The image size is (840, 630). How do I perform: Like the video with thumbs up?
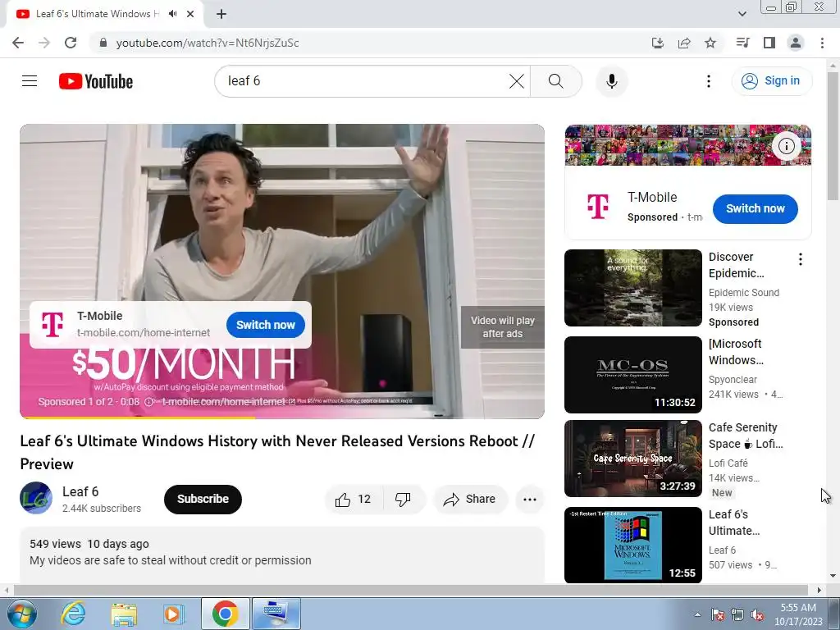point(354,500)
